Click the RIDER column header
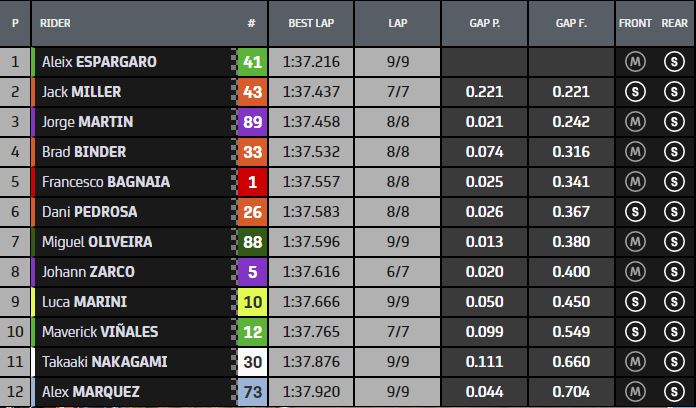Viewport: 696px width, 408px height. pyautogui.click(x=55, y=22)
